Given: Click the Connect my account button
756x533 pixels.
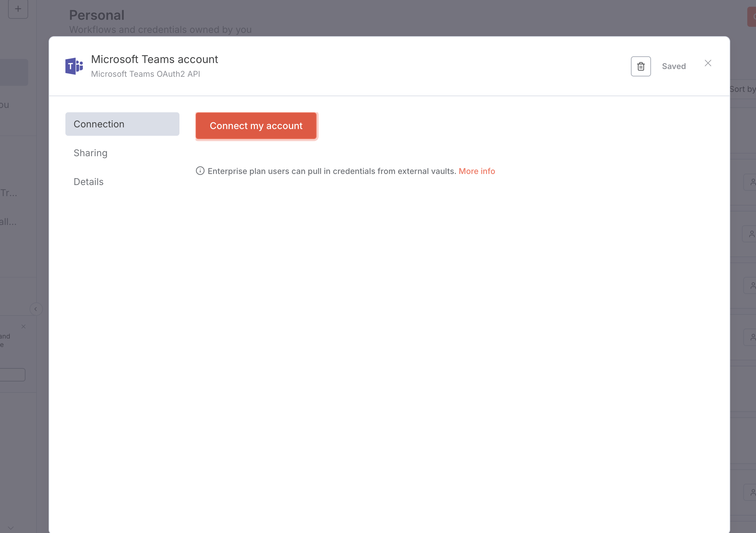Looking at the screenshot, I should (256, 126).
